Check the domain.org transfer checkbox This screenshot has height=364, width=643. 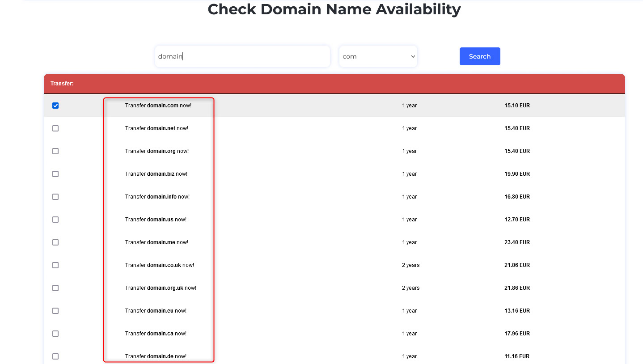55,151
